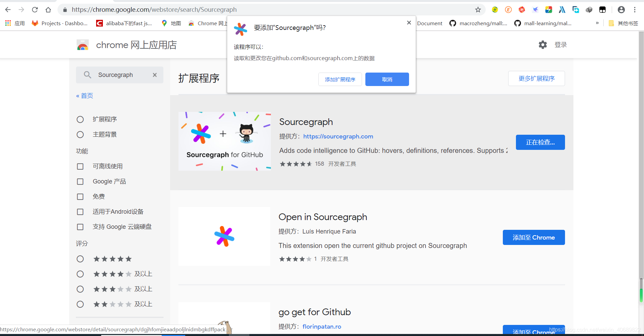Click the 登录 sign-in link
This screenshot has width=644, height=336.
tap(561, 45)
